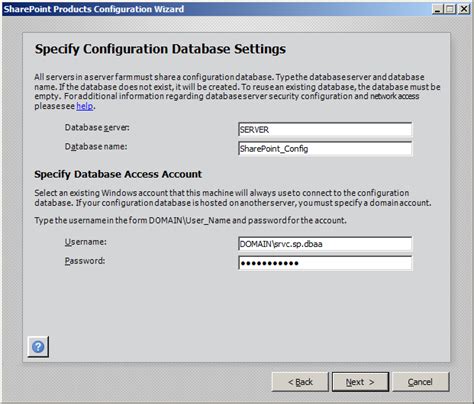Click the "Username:" label

coord(86,242)
